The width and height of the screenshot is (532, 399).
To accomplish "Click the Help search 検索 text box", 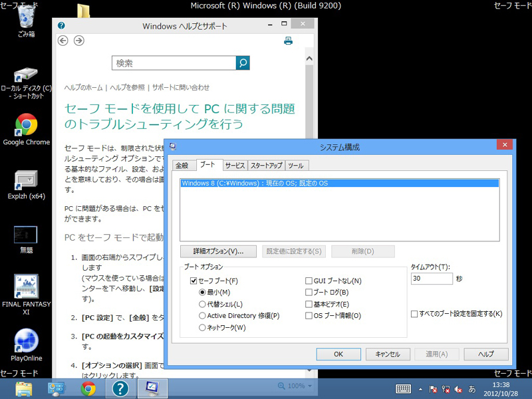I will (x=174, y=63).
